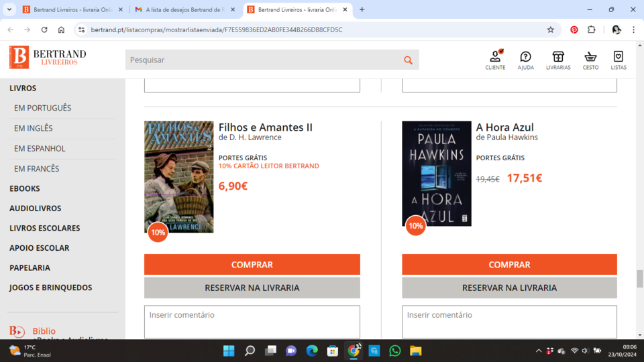Open the Pinterest extension icon

(x=574, y=29)
